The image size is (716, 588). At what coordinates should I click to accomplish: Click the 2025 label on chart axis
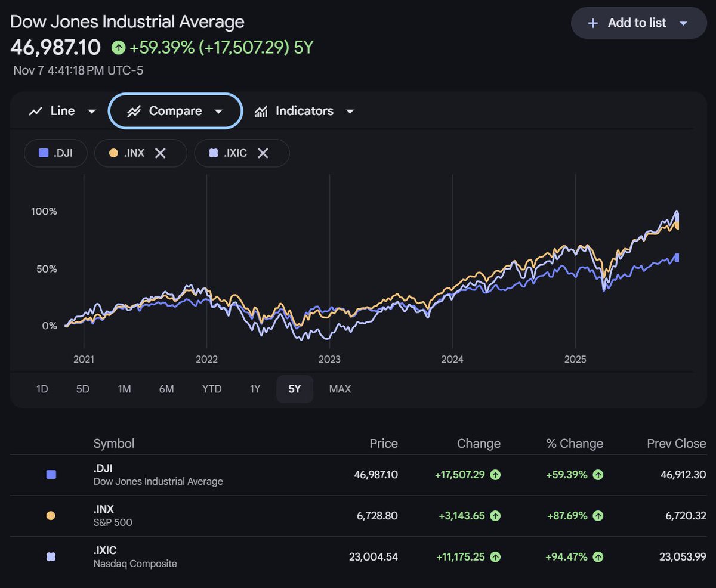575,359
